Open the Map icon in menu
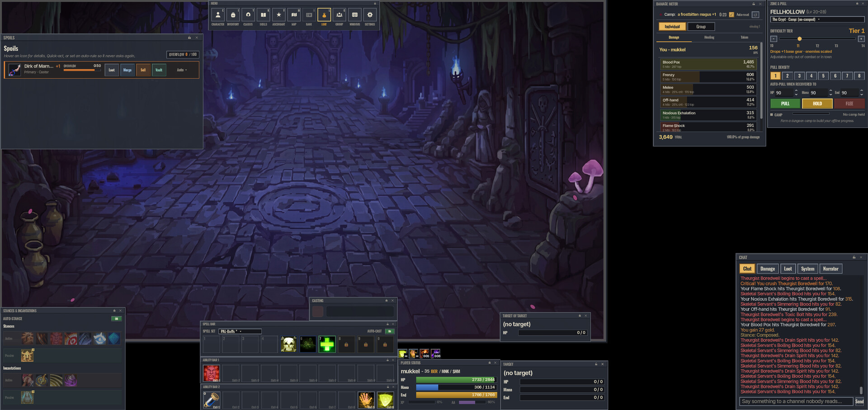The image size is (868, 410). pyautogui.click(x=294, y=15)
